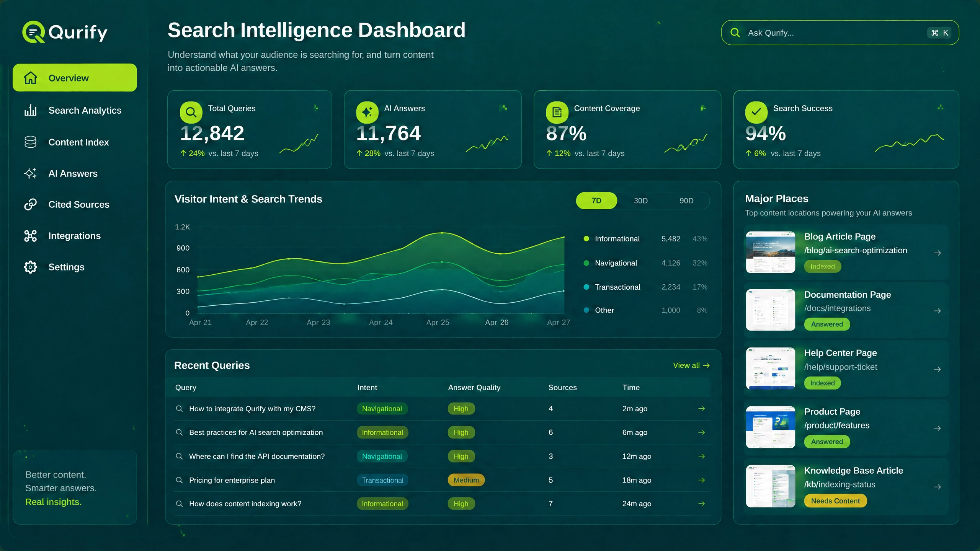The image size is (980, 551).
Task: Open Search Analytics bar chart icon
Action: tap(30, 110)
